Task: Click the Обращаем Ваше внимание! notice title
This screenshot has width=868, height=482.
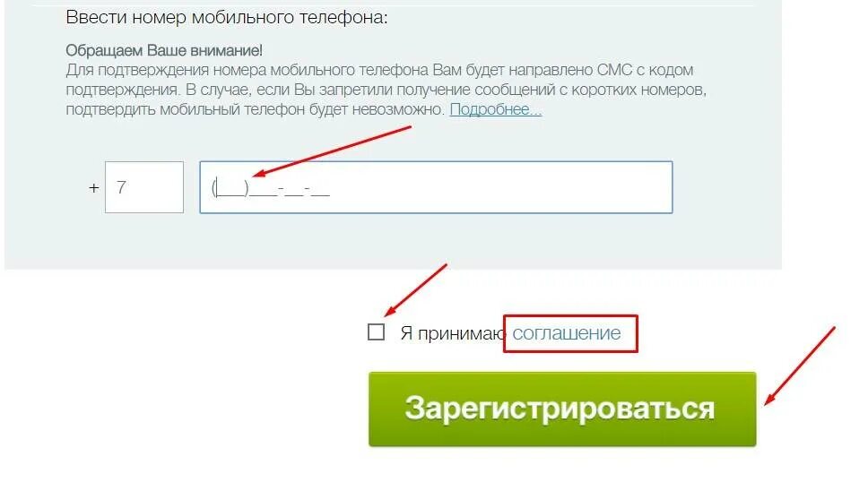Action: (x=164, y=50)
